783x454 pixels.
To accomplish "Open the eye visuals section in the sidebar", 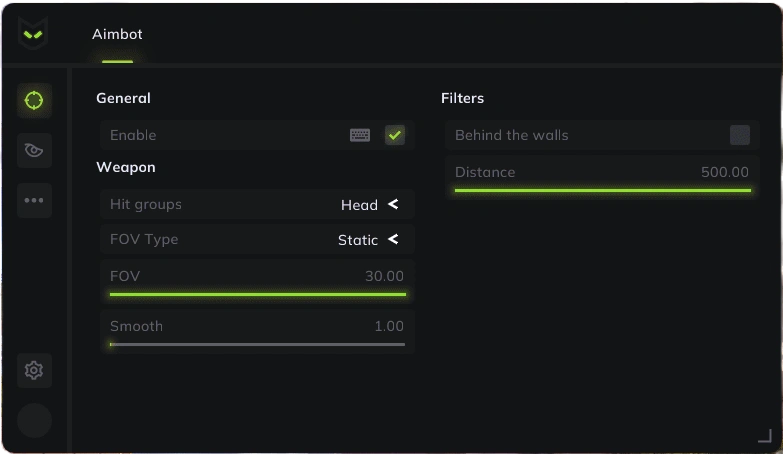I will click(x=34, y=150).
